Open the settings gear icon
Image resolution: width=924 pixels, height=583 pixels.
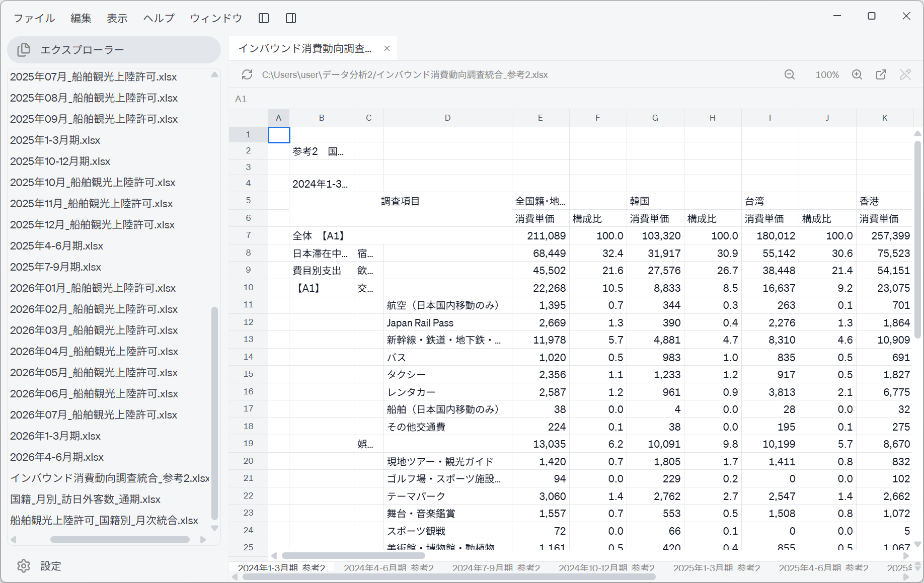click(24, 566)
